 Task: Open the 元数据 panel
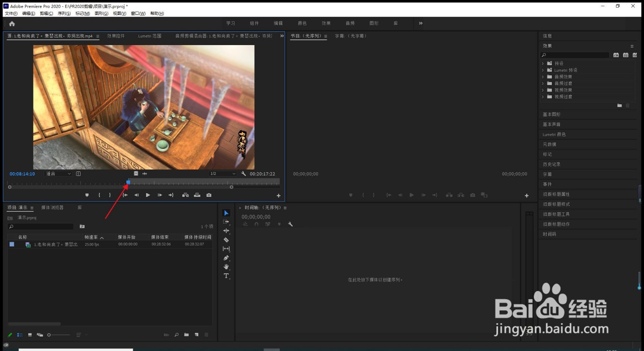(x=549, y=144)
